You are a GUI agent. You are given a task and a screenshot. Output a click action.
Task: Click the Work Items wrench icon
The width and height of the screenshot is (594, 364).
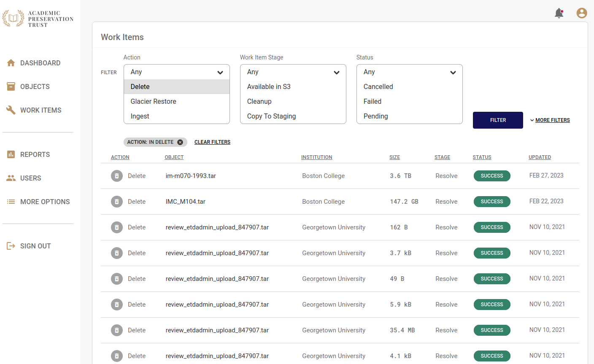click(11, 110)
